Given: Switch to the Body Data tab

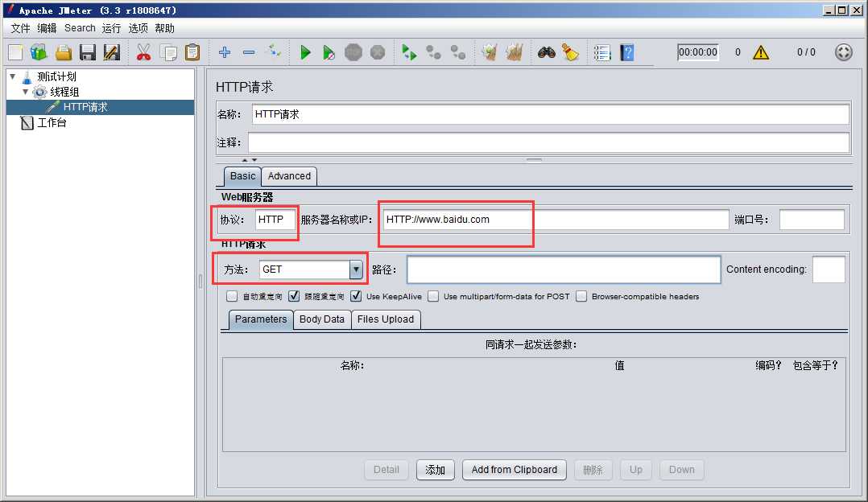Looking at the screenshot, I should coord(321,319).
